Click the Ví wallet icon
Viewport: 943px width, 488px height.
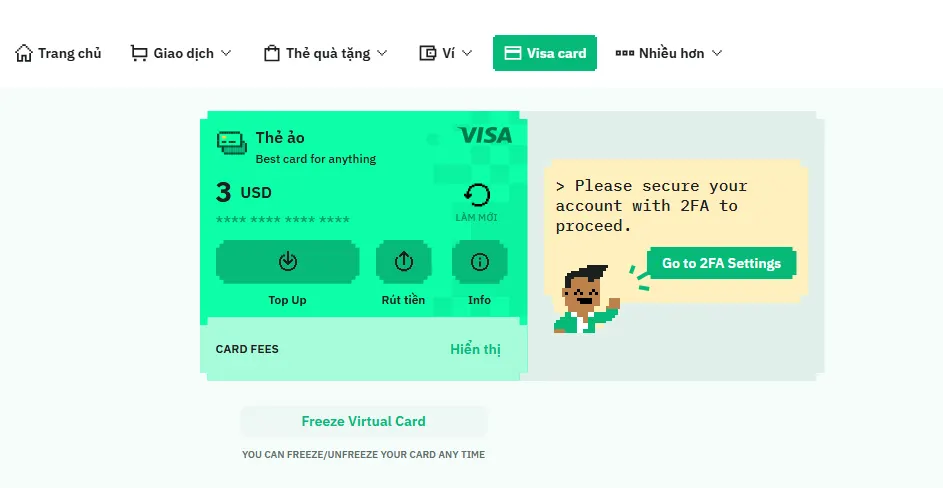click(x=428, y=53)
